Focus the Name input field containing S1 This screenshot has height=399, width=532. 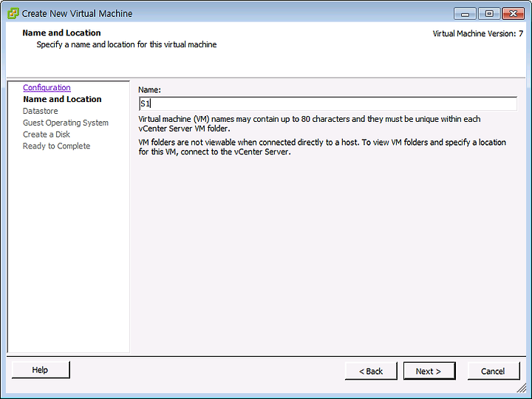pyautogui.click(x=328, y=103)
